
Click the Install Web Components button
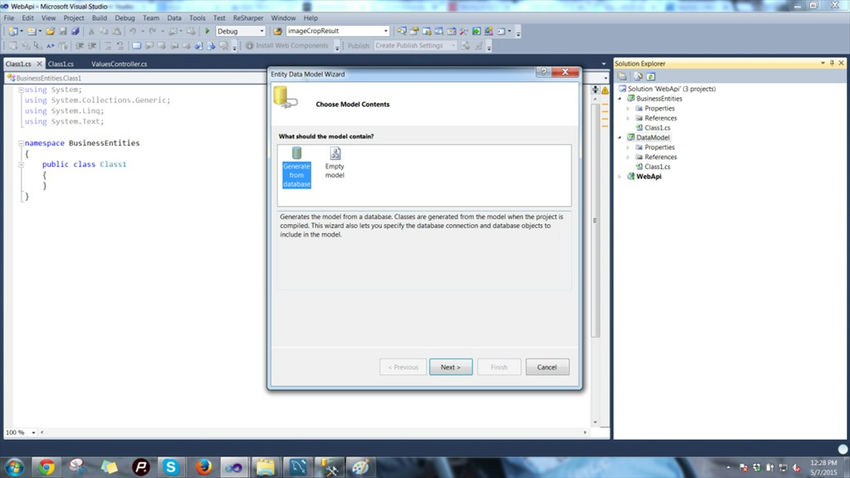[x=287, y=46]
